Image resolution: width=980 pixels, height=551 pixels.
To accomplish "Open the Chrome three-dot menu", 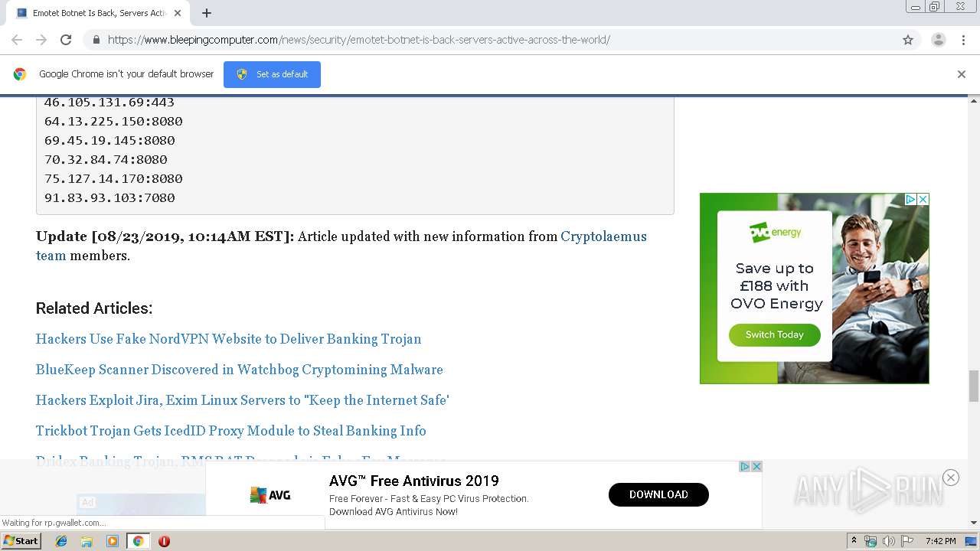I will (963, 40).
